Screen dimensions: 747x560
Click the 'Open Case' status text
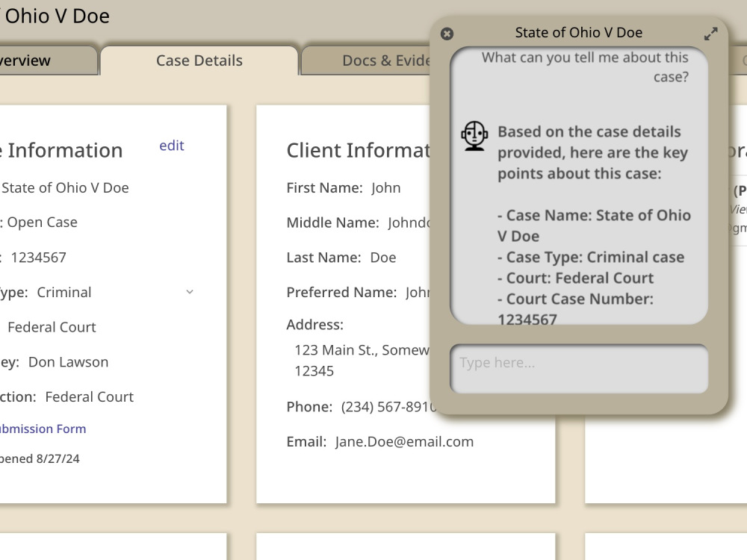[43, 223]
